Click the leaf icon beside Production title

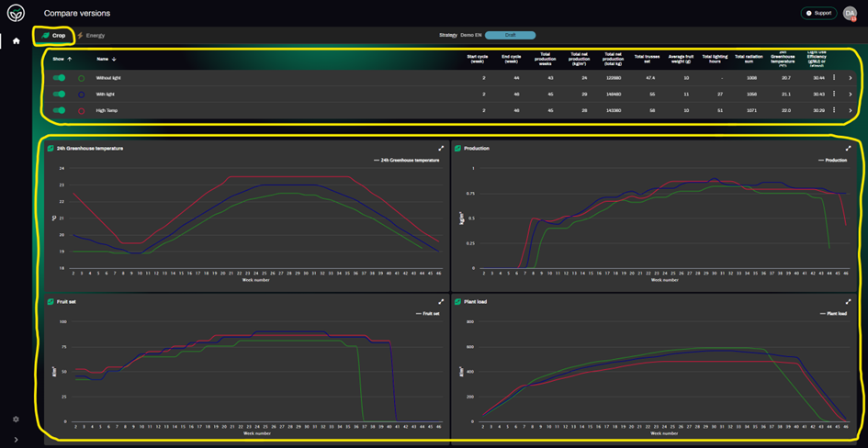[x=457, y=148]
